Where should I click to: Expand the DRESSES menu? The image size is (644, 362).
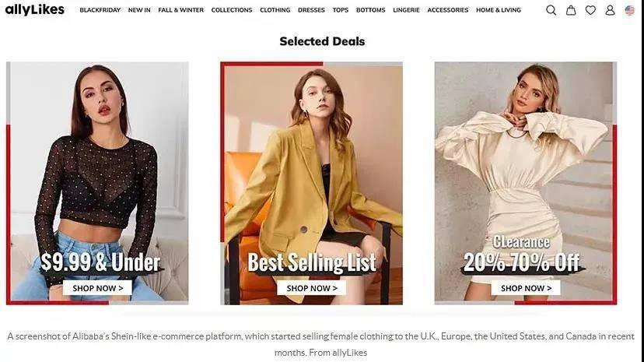pos(311,10)
